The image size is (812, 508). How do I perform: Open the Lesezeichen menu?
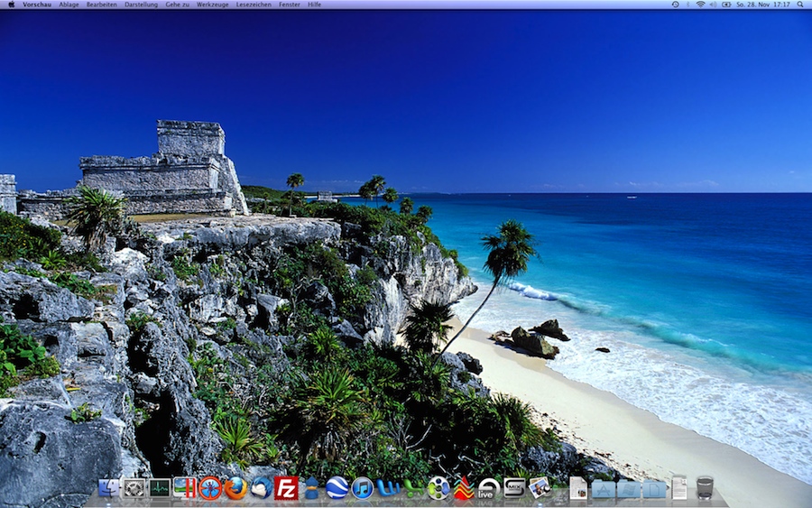(254, 5)
